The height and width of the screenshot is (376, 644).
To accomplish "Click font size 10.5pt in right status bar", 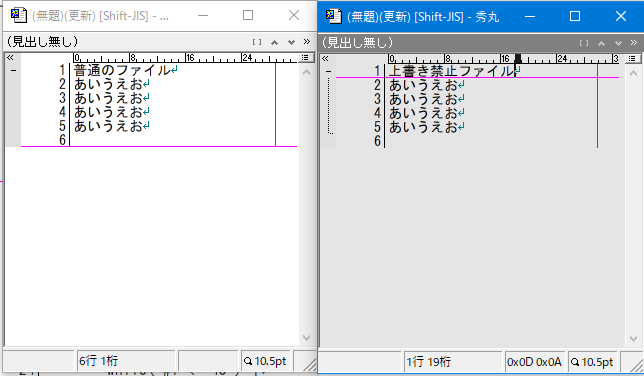I will [x=592, y=362].
